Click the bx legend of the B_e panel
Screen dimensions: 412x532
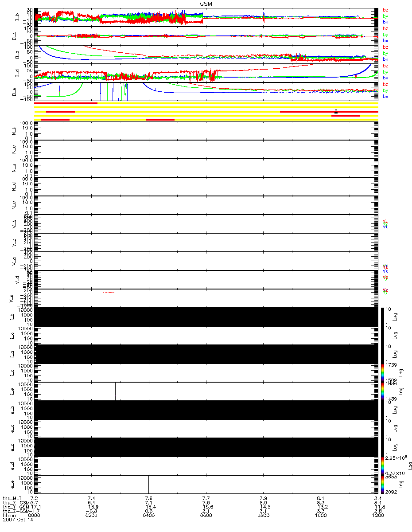pos(385,96)
